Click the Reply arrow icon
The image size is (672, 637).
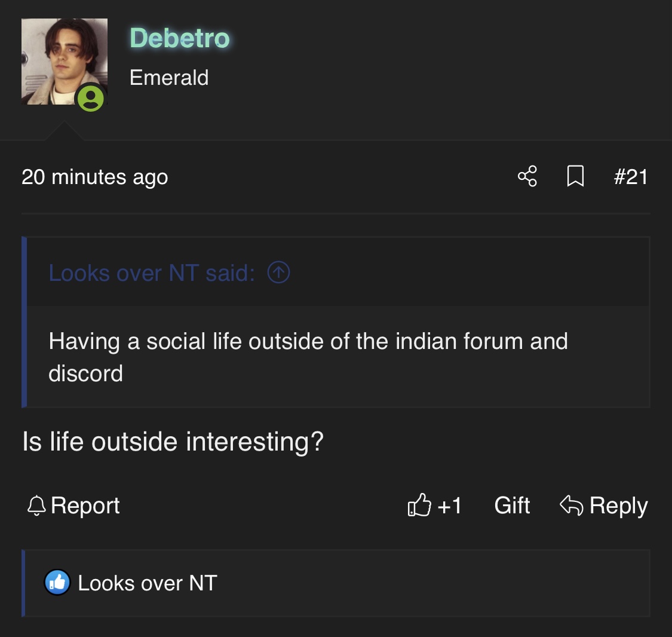pos(571,506)
